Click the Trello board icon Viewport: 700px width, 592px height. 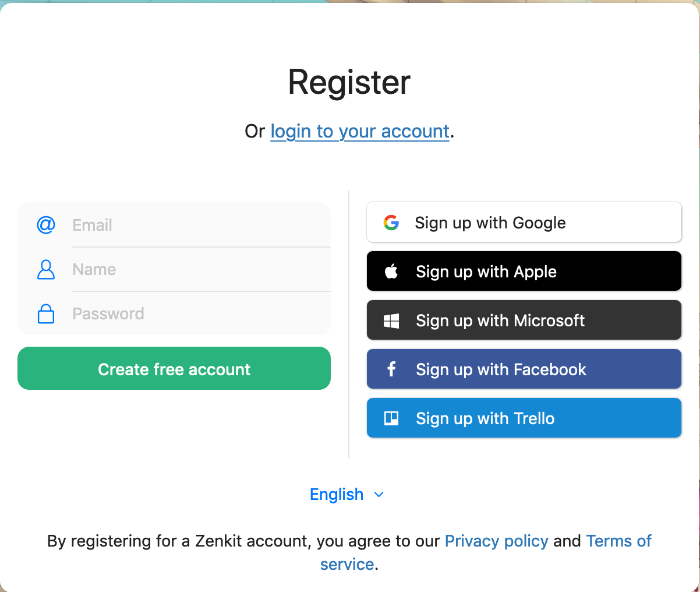[x=391, y=418]
